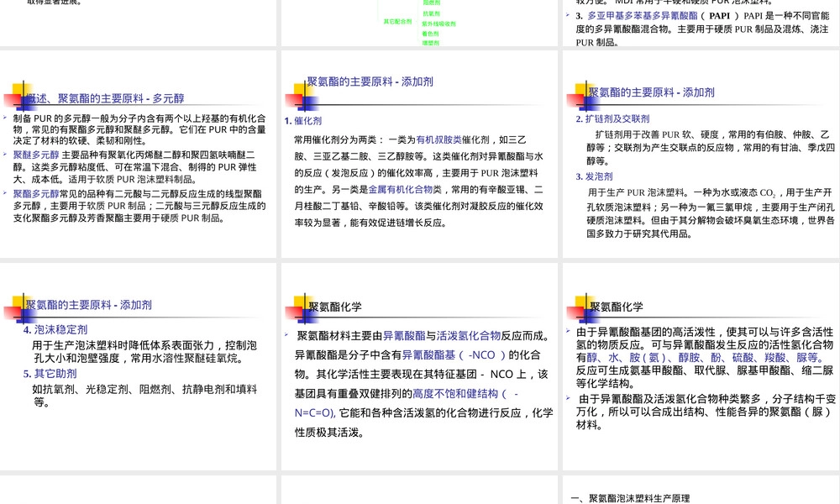Click the blue term 有机叔胺类

(x=438, y=139)
